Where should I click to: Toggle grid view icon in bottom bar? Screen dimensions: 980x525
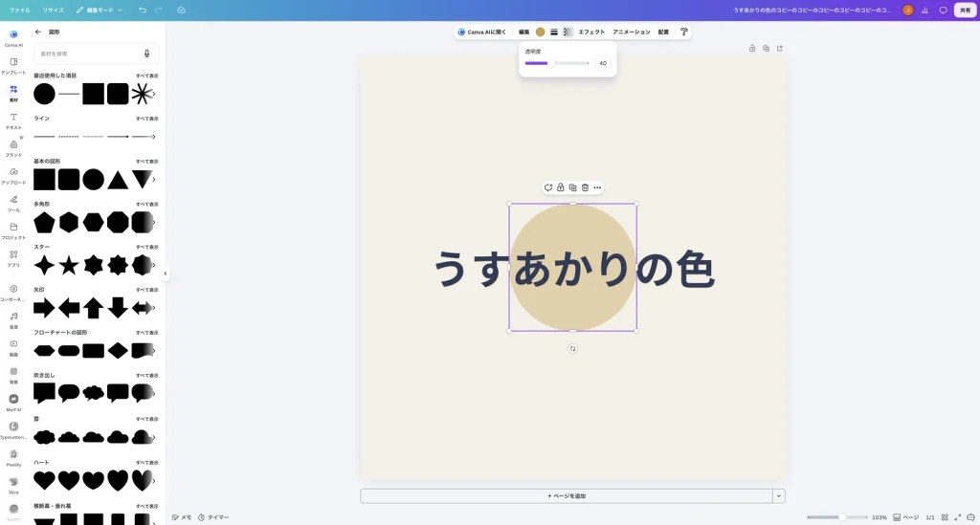(x=945, y=517)
